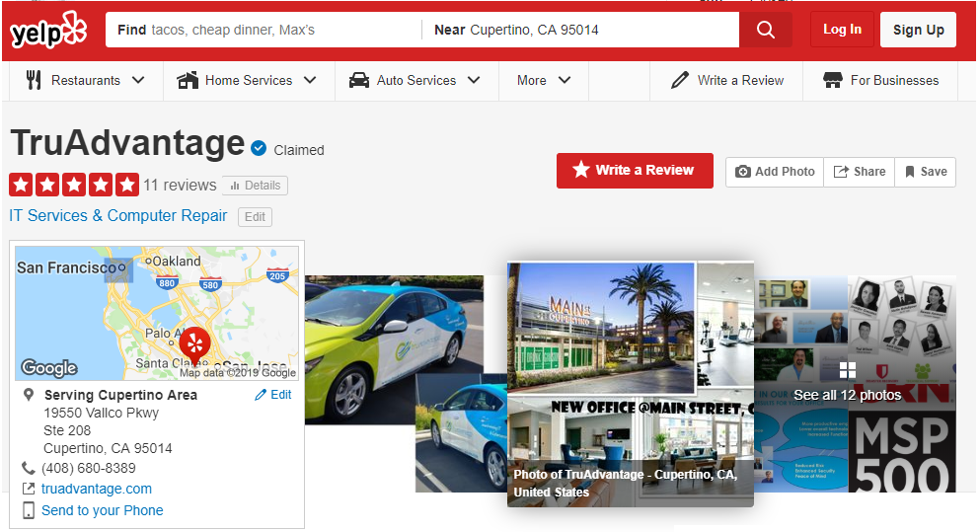The height and width of the screenshot is (532, 980).
Task: Click the grid icon above See all 12 photos
Action: pyautogui.click(x=848, y=370)
